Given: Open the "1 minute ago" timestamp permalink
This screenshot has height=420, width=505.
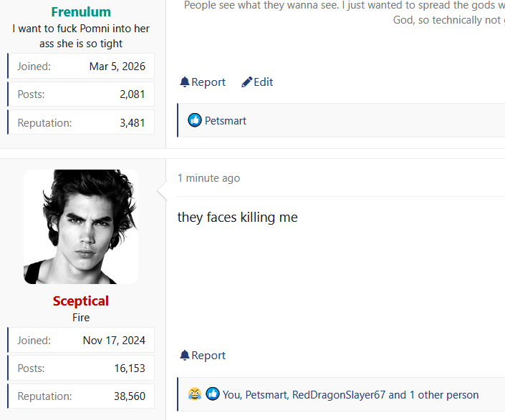Looking at the screenshot, I should pyautogui.click(x=208, y=178).
